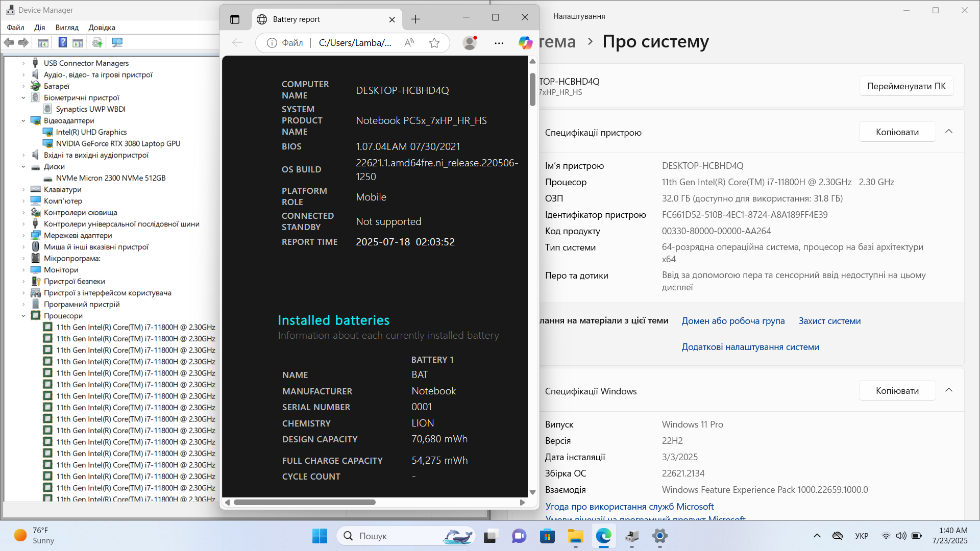Open Домен або робоча група link
The width and height of the screenshot is (980, 551).
pyautogui.click(x=733, y=321)
